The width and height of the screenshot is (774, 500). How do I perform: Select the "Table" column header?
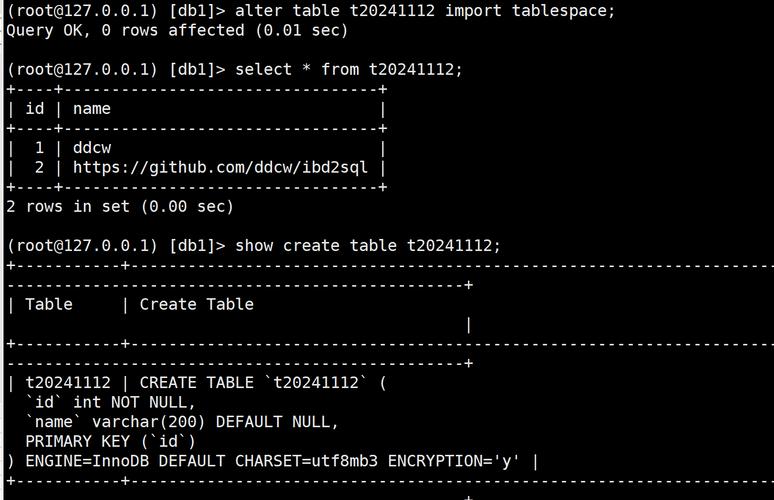pyautogui.click(x=49, y=304)
